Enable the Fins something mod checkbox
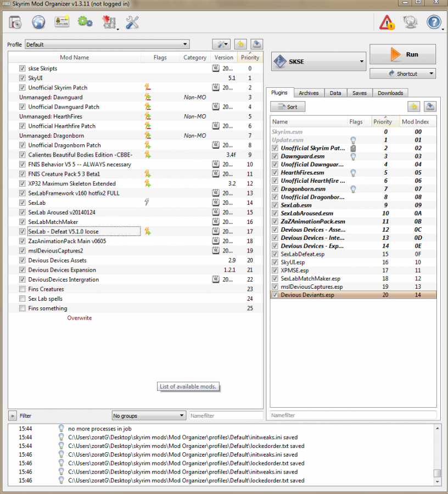This screenshot has width=448, height=494. [22, 308]
